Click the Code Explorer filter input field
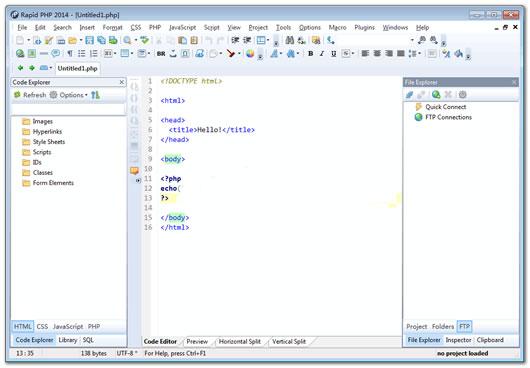Viewport: 530px width, 368px height. point(68,109)
